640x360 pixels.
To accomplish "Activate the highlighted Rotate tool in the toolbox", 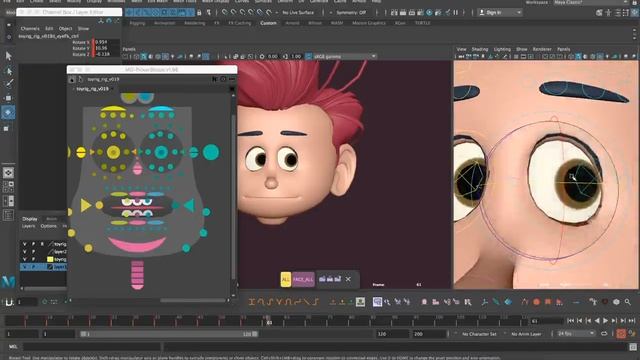I will [x=8, y=112].
